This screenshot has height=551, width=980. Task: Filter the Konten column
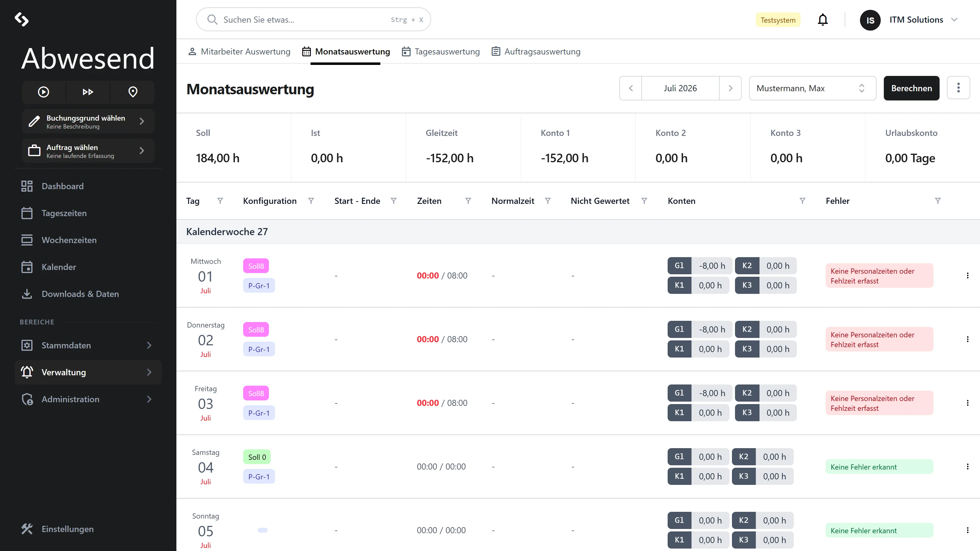[802, 201]
